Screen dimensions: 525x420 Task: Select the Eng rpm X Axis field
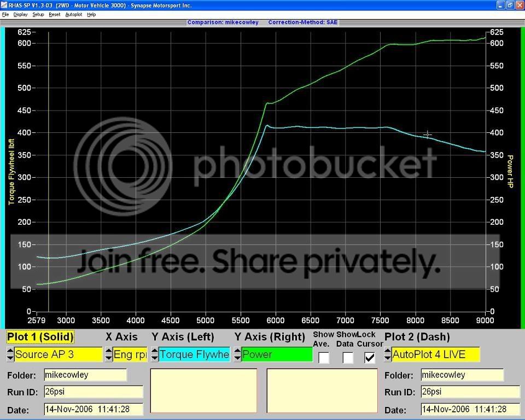pyautogui.click(x=130, y=354)
